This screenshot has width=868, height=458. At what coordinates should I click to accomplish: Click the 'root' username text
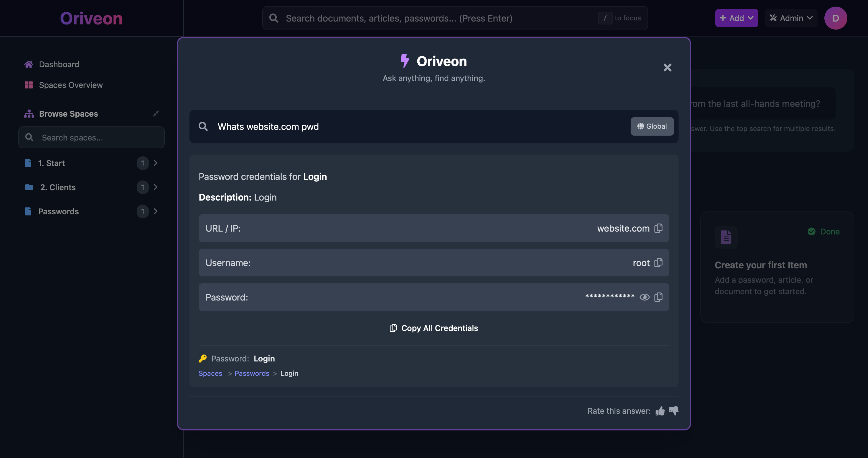coord(641,263)
